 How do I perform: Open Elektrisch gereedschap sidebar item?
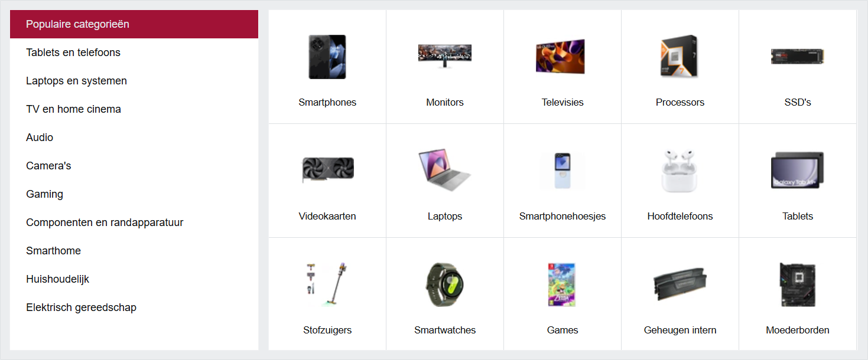[134, 307]
